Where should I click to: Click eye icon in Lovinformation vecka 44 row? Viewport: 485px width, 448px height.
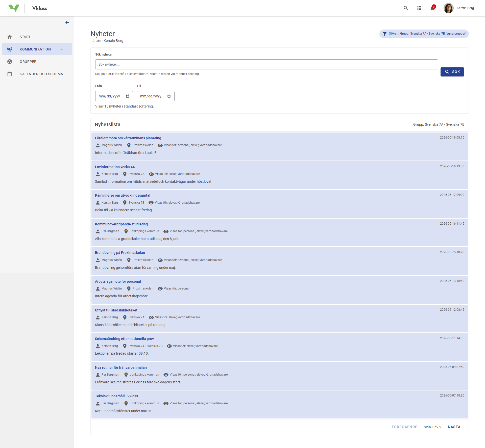(151, 174)
